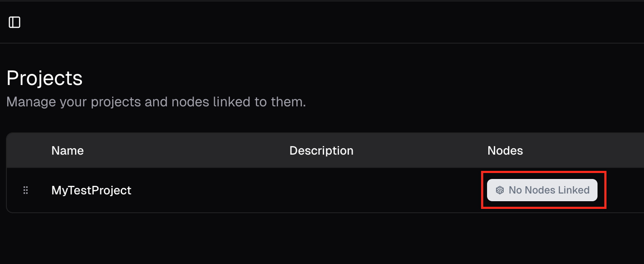Toggle the sidebar panel icon

(15, 22)
